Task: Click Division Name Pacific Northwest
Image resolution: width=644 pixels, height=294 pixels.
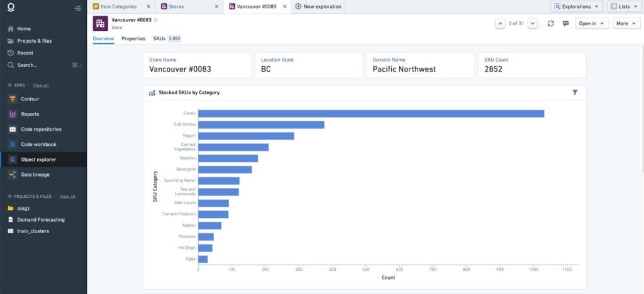Action: point(404,69)
